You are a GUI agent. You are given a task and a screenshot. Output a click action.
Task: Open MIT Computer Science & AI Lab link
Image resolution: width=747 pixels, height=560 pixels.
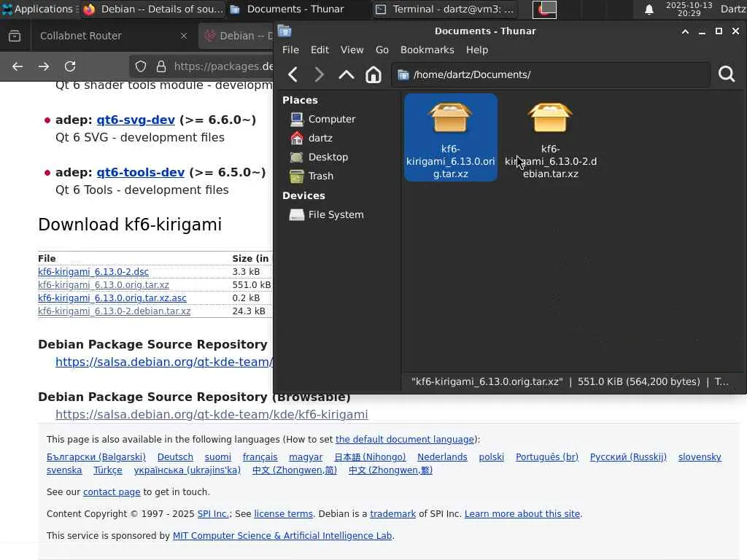coord(282,536)
